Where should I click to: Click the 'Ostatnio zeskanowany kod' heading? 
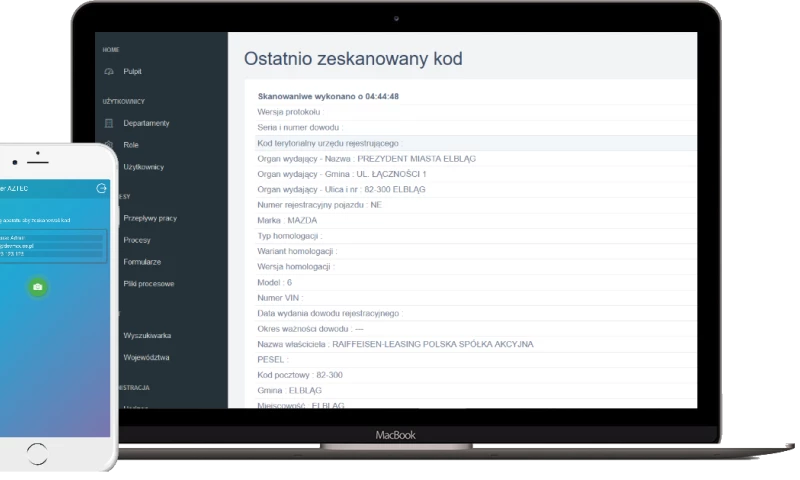(353, 59)
